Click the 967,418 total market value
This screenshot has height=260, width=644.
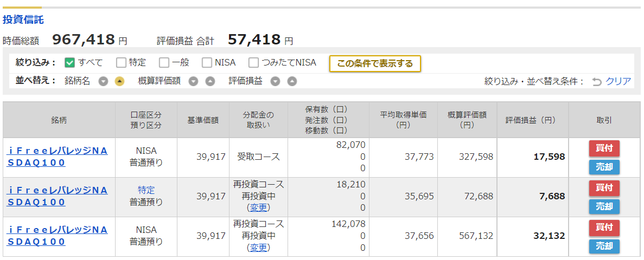(x=84, y=40)
